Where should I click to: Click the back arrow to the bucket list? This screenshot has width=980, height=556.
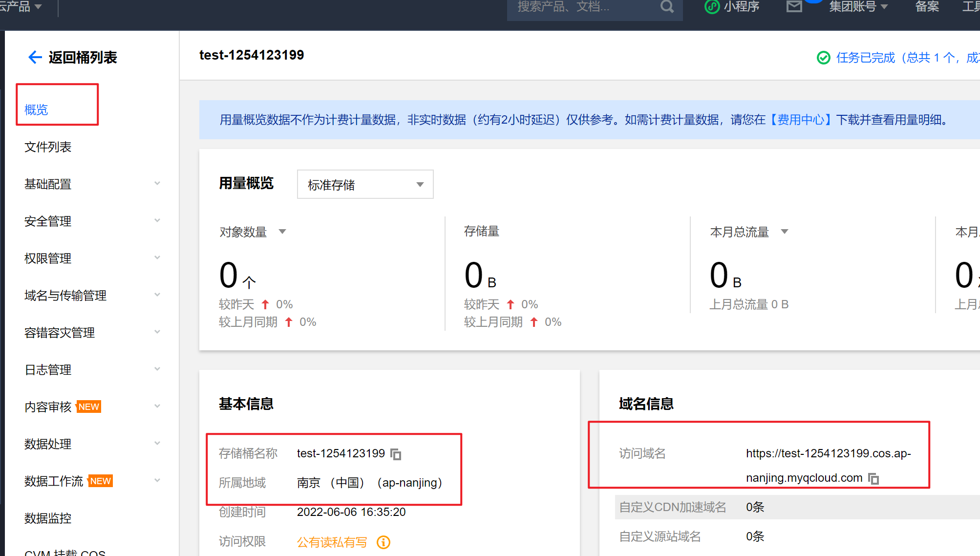point(35,57)
